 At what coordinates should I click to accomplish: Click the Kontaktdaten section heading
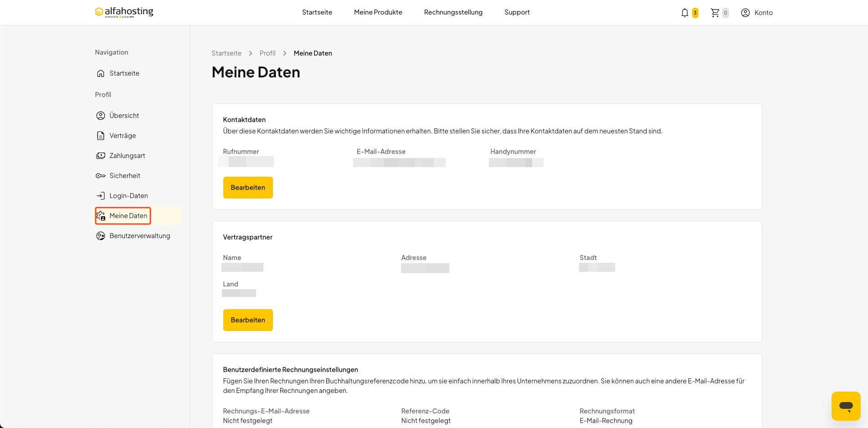244,120
